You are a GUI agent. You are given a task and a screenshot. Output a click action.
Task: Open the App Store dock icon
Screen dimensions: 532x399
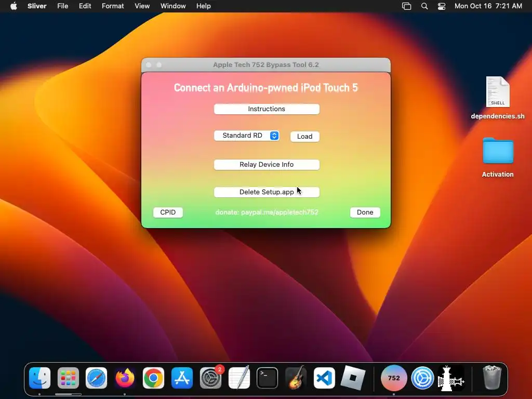point(182,378)
